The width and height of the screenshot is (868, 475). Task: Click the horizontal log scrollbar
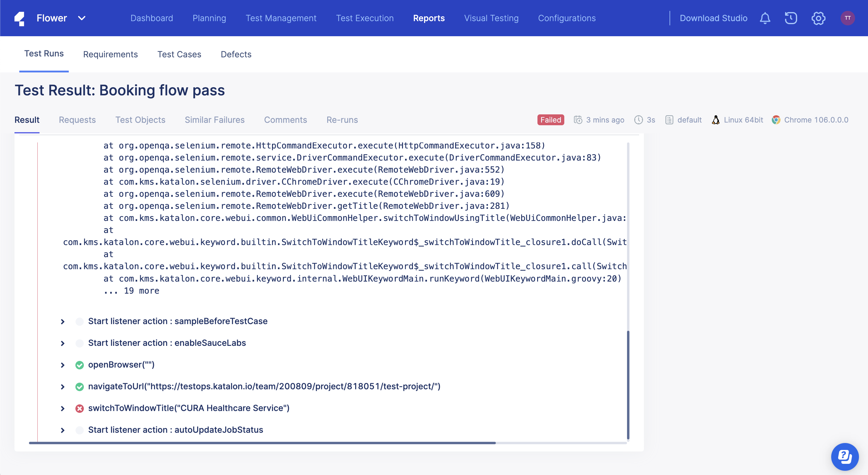pyautogui.click(x=262, y=443)
